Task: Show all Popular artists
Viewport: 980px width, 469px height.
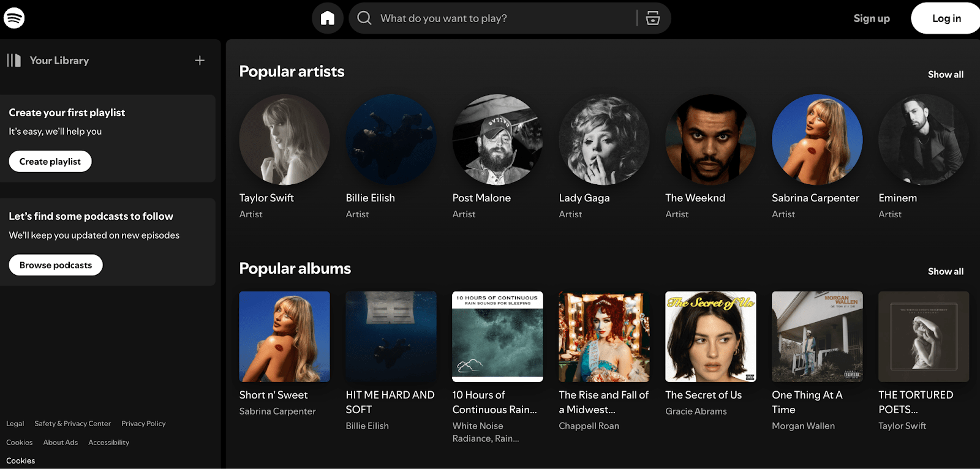Action: 946,75
